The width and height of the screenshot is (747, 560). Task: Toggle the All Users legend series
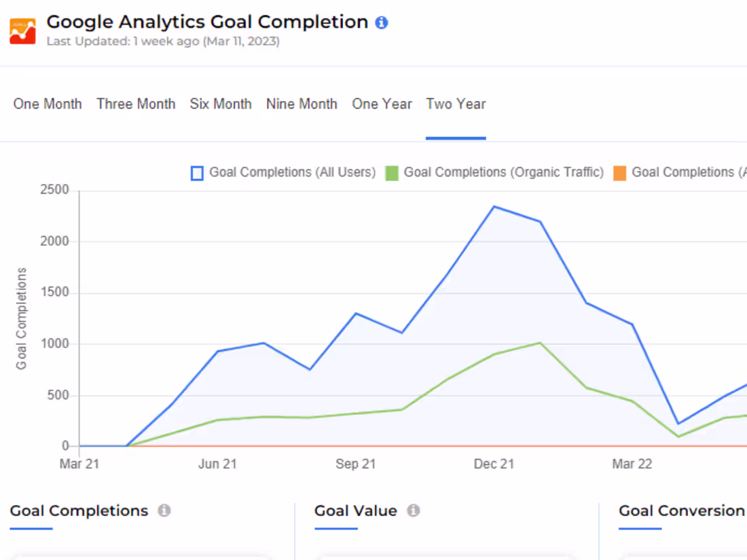[283, 172]
